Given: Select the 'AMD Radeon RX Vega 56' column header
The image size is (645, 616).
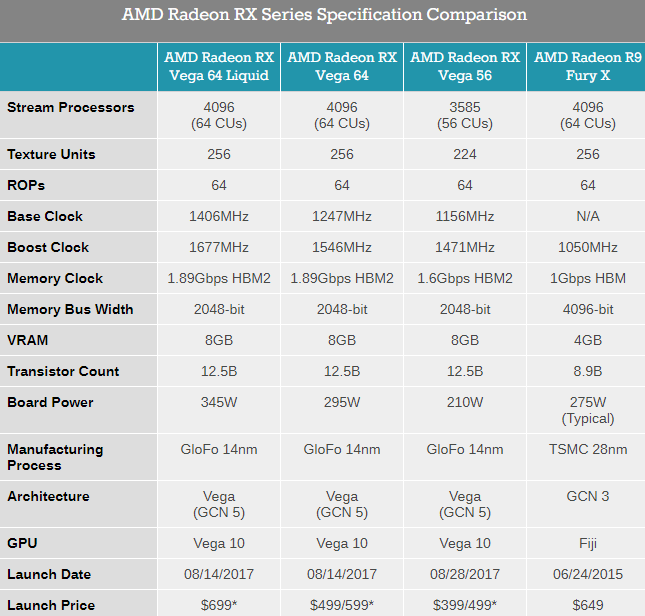Looking at the screenshot, I should [x=465, y=66].
